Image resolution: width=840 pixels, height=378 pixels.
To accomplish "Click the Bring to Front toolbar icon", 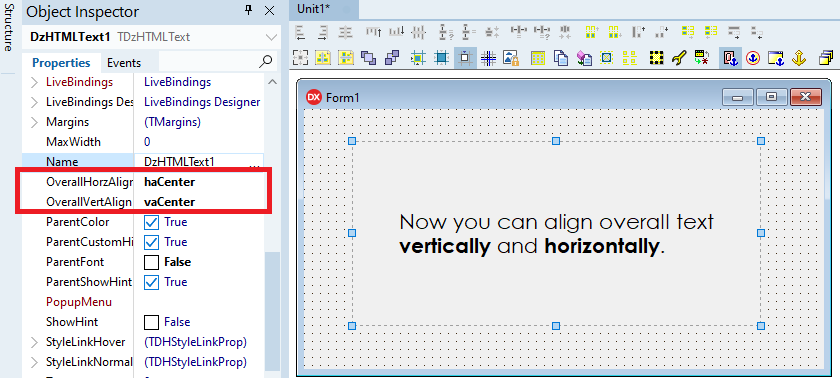I will (x=369, y=58).
